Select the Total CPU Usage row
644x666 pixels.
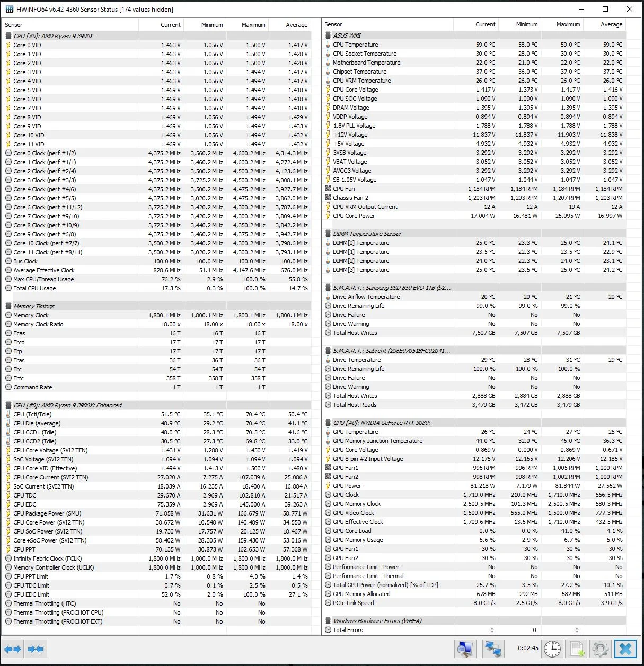click(157, 288)
